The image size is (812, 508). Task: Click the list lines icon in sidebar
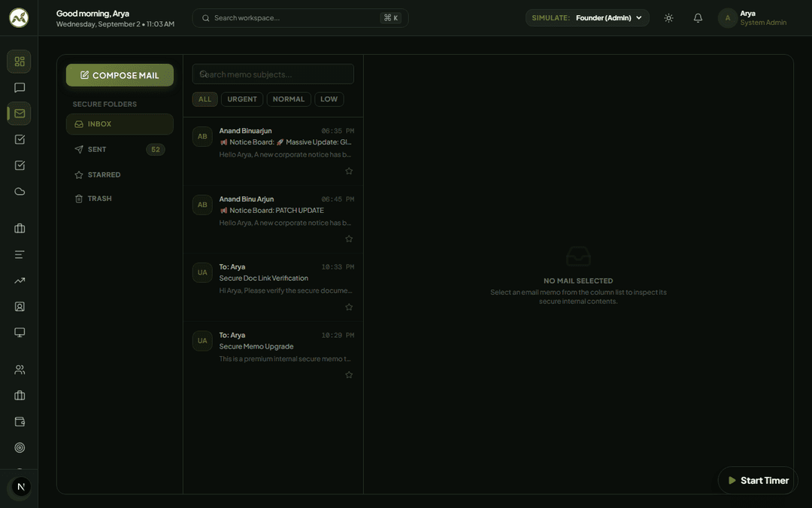tap(19, 254)
